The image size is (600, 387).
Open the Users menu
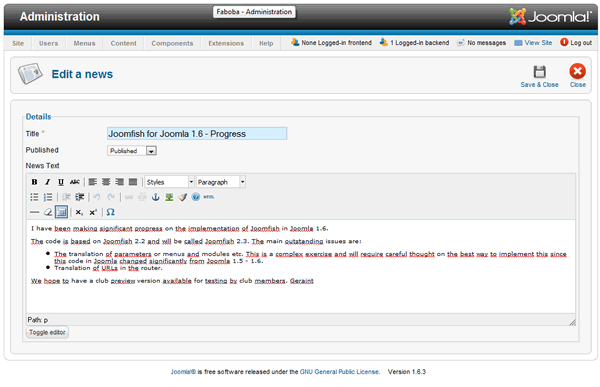coord(49,43)
